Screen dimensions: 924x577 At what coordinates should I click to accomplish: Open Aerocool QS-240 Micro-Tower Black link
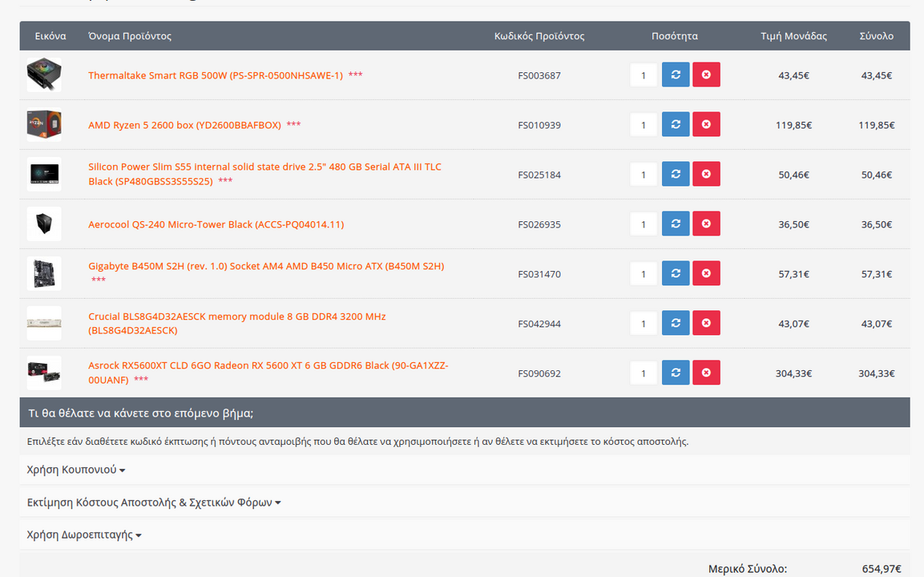coord(216,224)
